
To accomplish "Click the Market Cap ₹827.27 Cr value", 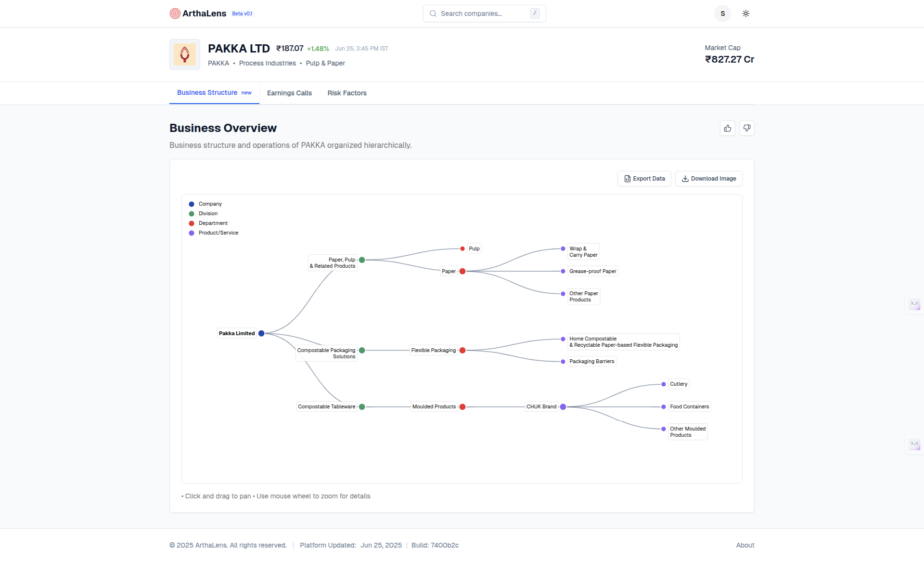I will tap(730, 59).
